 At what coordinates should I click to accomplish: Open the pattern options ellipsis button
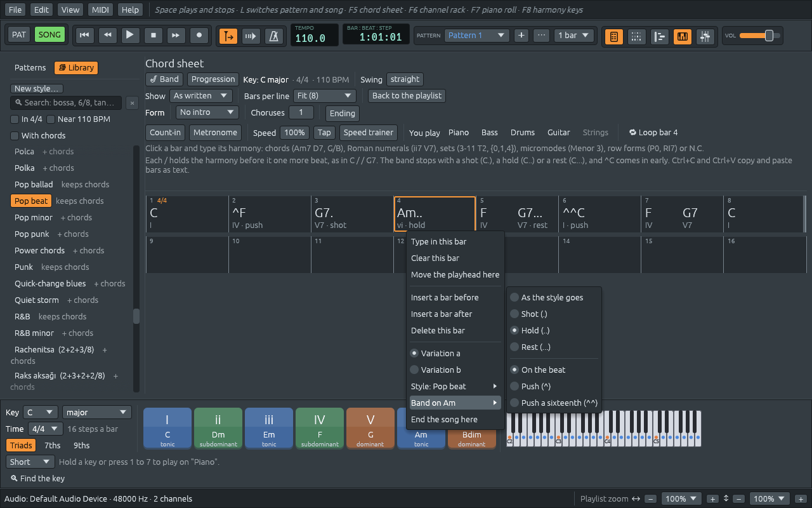coord(541,36)
